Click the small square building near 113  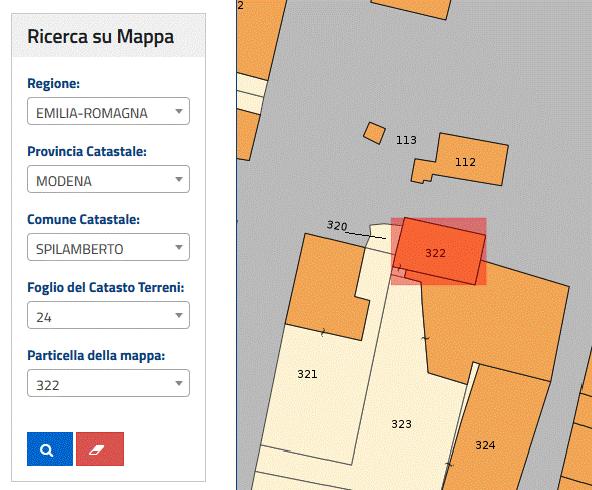(375, 133)
